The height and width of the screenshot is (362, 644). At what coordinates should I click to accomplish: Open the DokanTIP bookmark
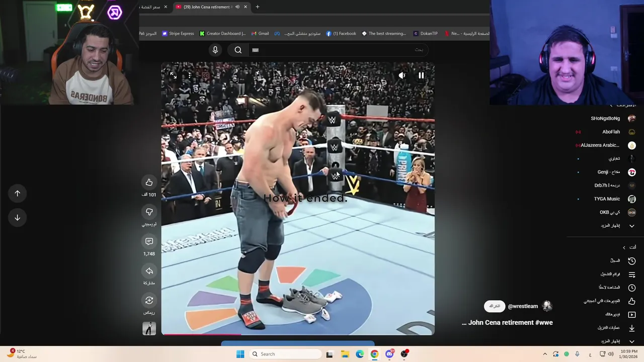tap(426, 34)
